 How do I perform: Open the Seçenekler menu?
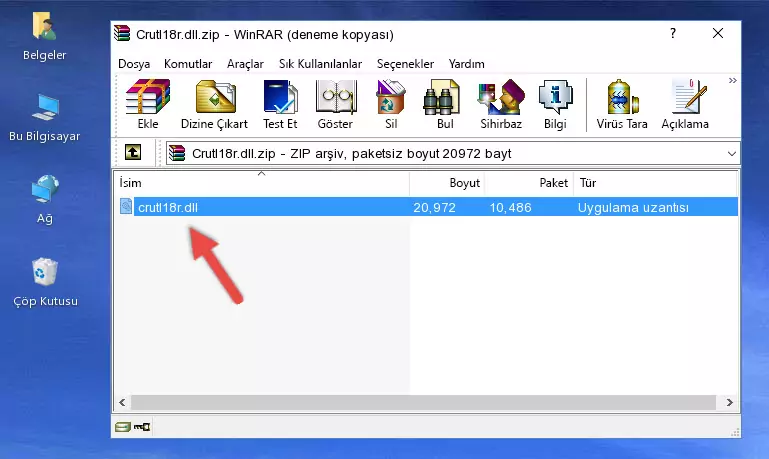(x=405, y=64)
